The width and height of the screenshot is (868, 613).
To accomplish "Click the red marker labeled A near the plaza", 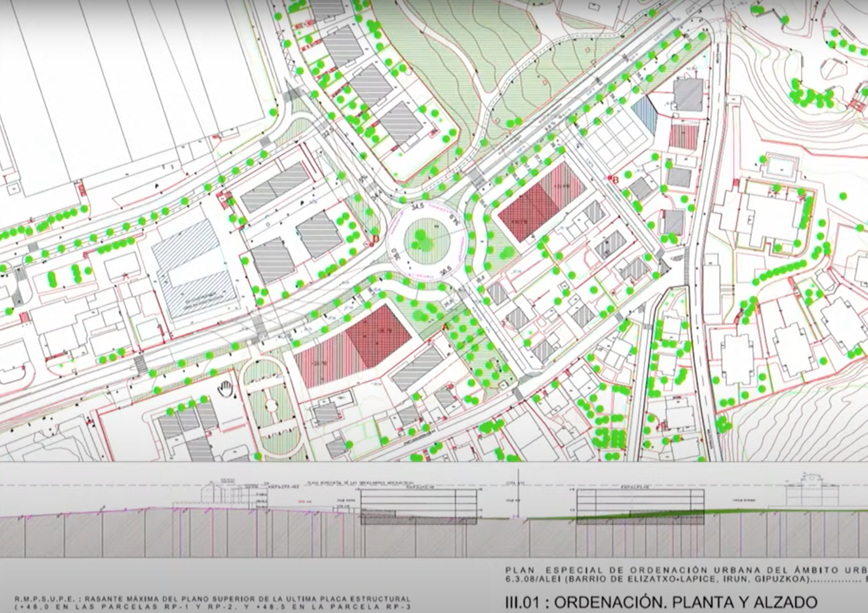I will 445,325.
